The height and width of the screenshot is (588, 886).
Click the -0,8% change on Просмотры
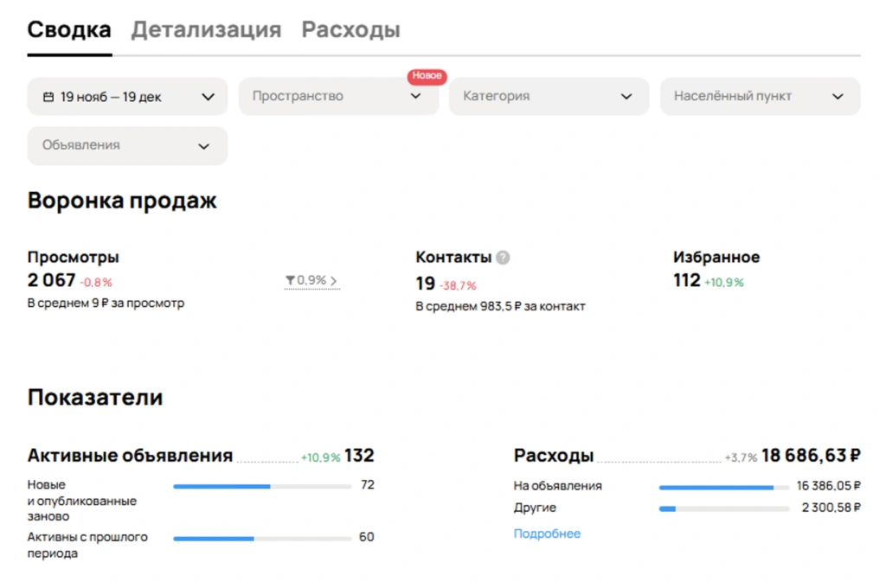96,283
